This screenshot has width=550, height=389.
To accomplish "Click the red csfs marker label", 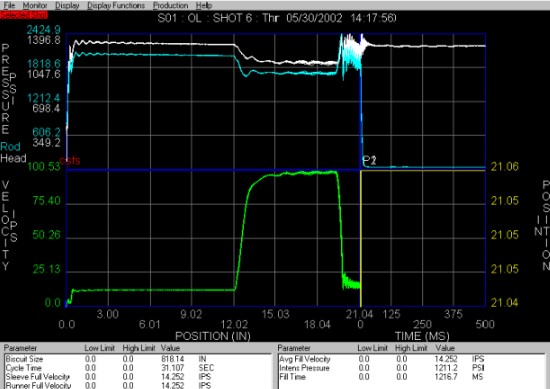I will click(70, 161).
